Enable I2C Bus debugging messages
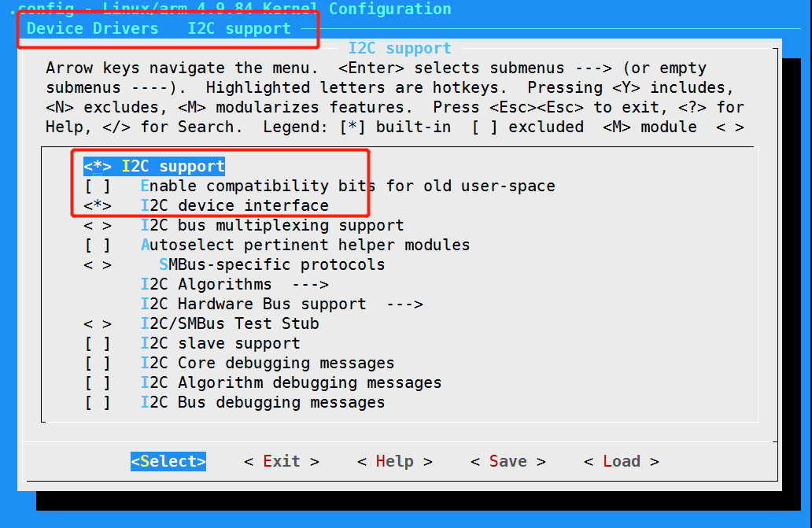Screen dimensions: 812x528 [98, 402]
